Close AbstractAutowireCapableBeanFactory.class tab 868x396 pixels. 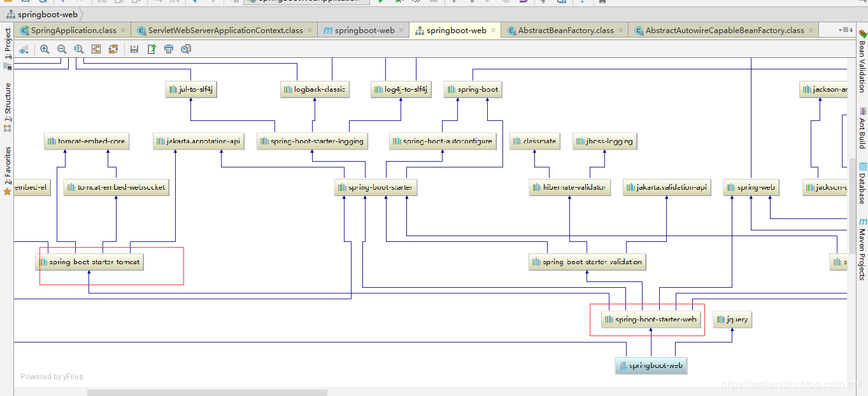[811, 30]
